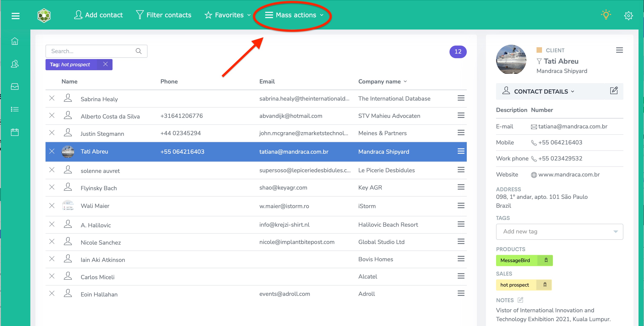Remove the hot prospect tag filter
Screen dimensions: 644x326
click(x=105, y=64)
